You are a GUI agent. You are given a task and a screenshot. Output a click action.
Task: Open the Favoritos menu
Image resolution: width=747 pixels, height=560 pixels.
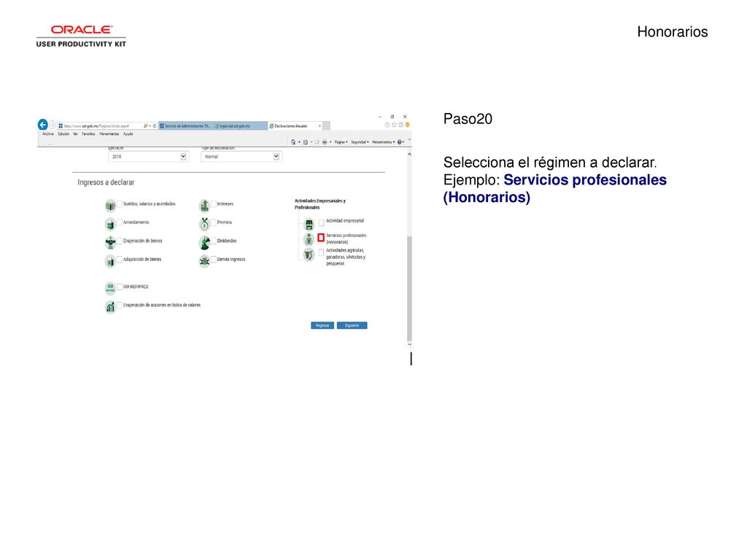click(x=88, y=134)
